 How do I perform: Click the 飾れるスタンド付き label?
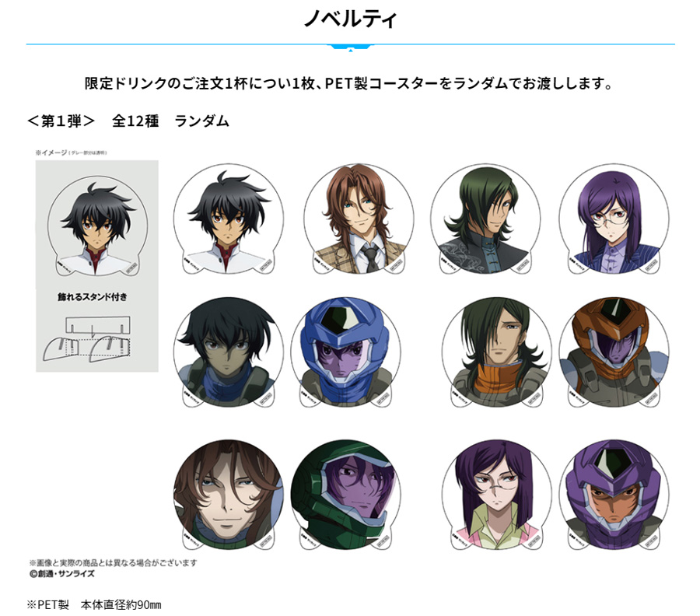click(x=93, y=297)
